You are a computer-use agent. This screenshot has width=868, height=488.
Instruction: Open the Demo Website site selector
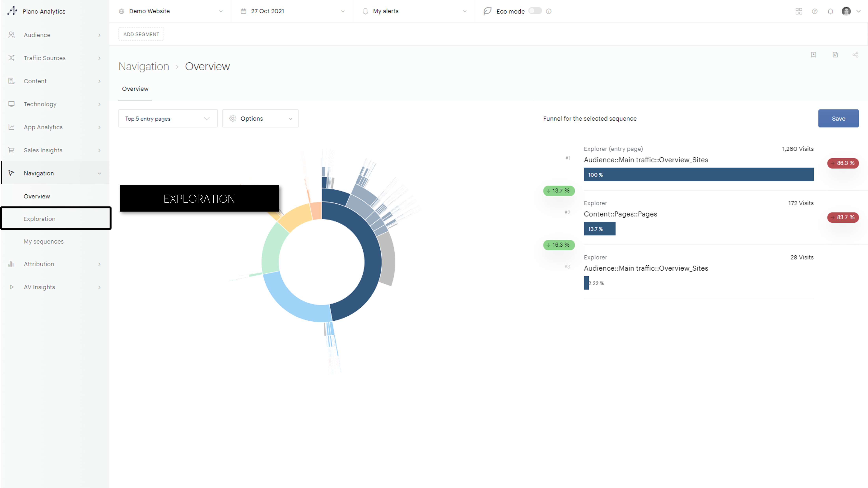pos(170,11)
